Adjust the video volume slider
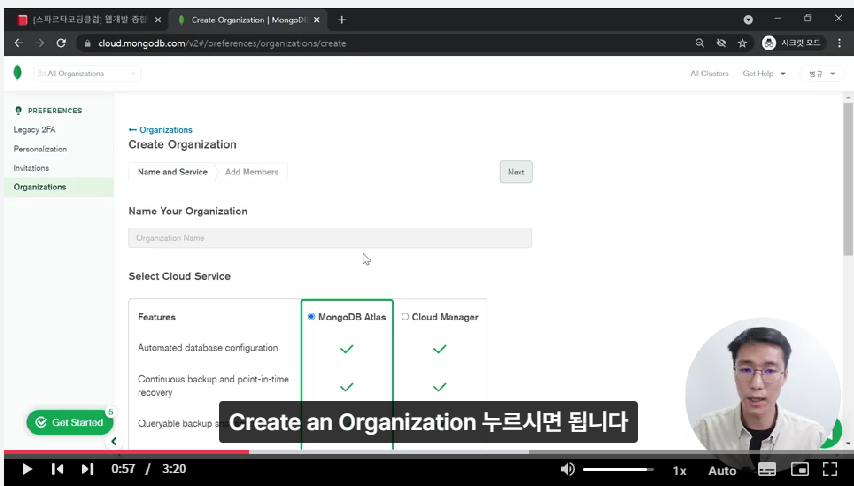This screenshot has width=854, height=486. click(618, 469)
